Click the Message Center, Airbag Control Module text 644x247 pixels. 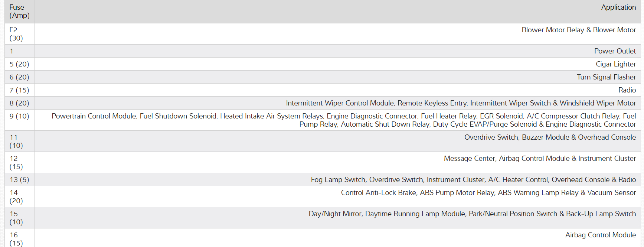pyautogui.click(x=539, y=159)
